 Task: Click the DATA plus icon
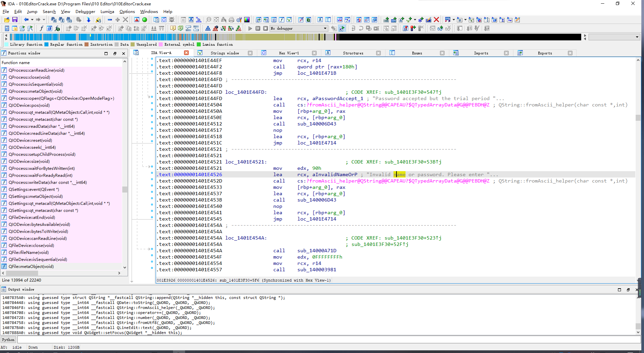point(394,20)
